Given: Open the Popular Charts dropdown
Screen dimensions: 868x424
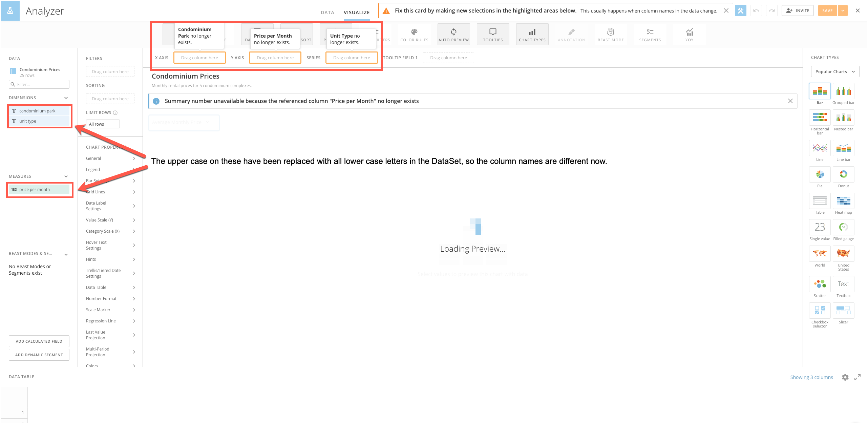Looking at the screenshot, I should pos(835,71).
